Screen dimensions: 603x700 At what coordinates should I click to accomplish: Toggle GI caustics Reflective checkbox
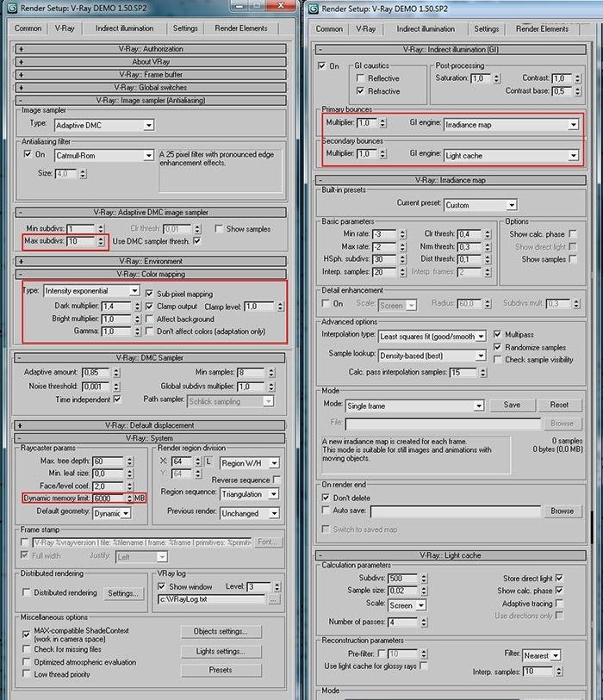360,78
